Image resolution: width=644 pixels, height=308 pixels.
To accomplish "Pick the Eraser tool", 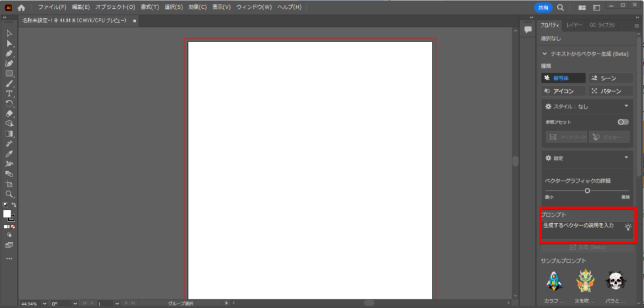I will coord(9,114).
